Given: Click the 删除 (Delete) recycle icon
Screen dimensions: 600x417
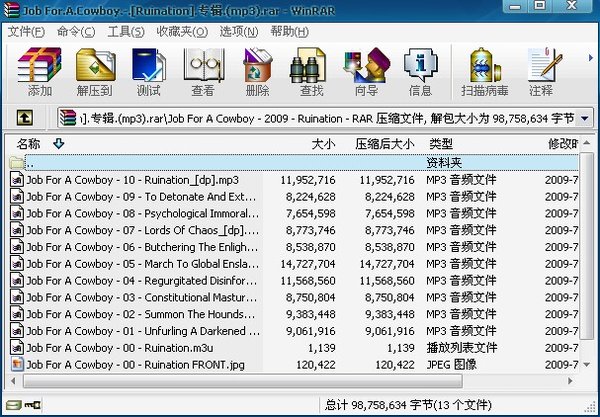Looking at the screenshot, I should pyautogui.click(x=258, y=72).
